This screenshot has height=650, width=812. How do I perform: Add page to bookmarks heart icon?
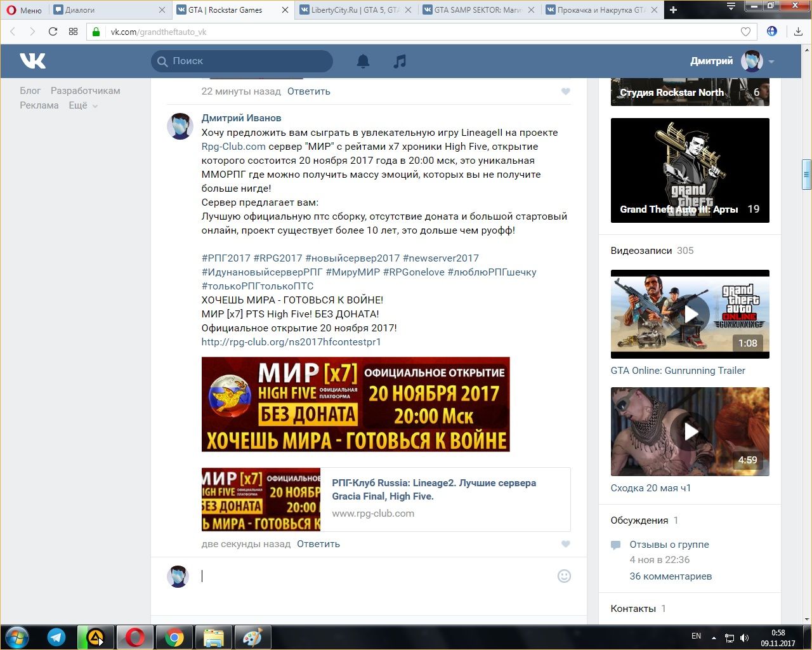click(745, 32)
